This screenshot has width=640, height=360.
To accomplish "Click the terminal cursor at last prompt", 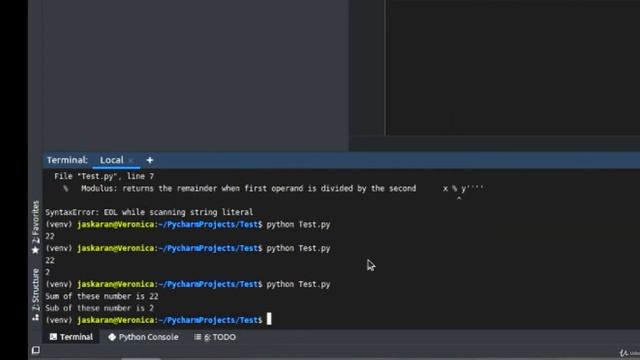I will click(269, 319).
